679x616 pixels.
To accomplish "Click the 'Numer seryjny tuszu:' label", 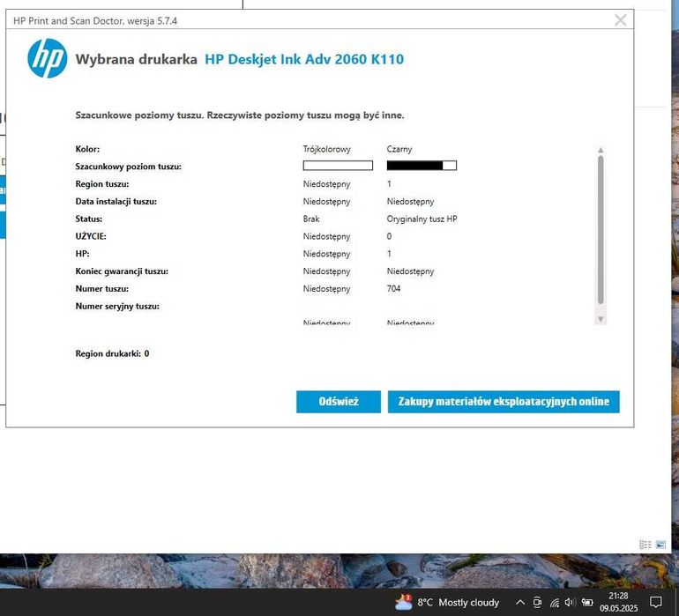I will tap(117, 307).
